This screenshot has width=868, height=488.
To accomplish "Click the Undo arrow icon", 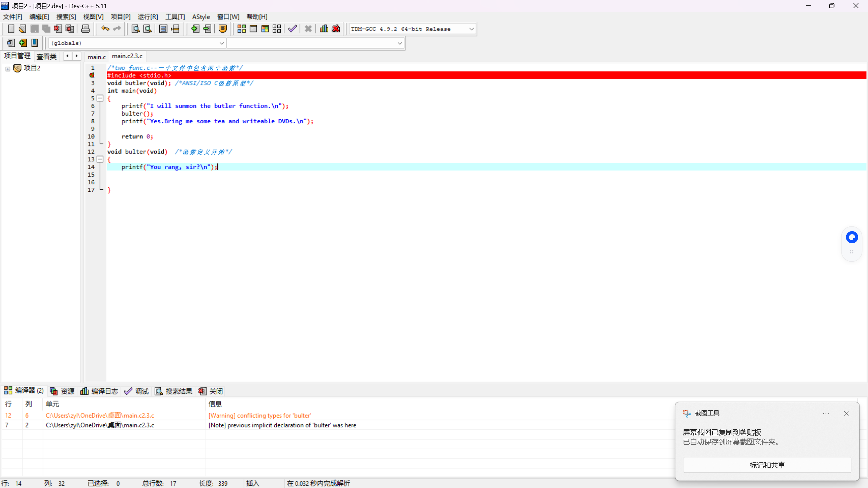I will [105, 29].
